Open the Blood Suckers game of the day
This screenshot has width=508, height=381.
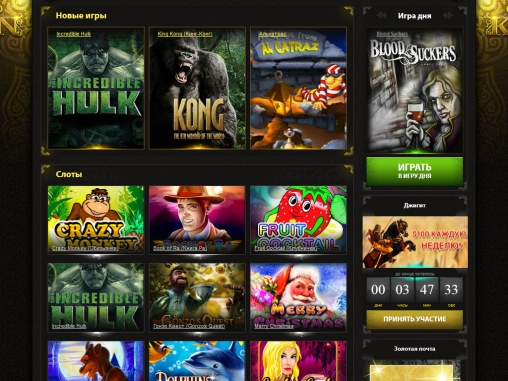415,90
